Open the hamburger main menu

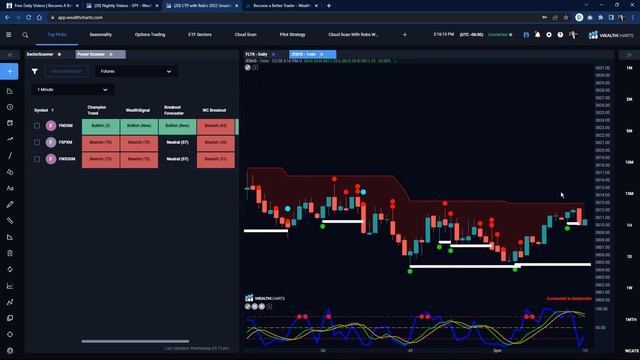click(x=9, y=35)
